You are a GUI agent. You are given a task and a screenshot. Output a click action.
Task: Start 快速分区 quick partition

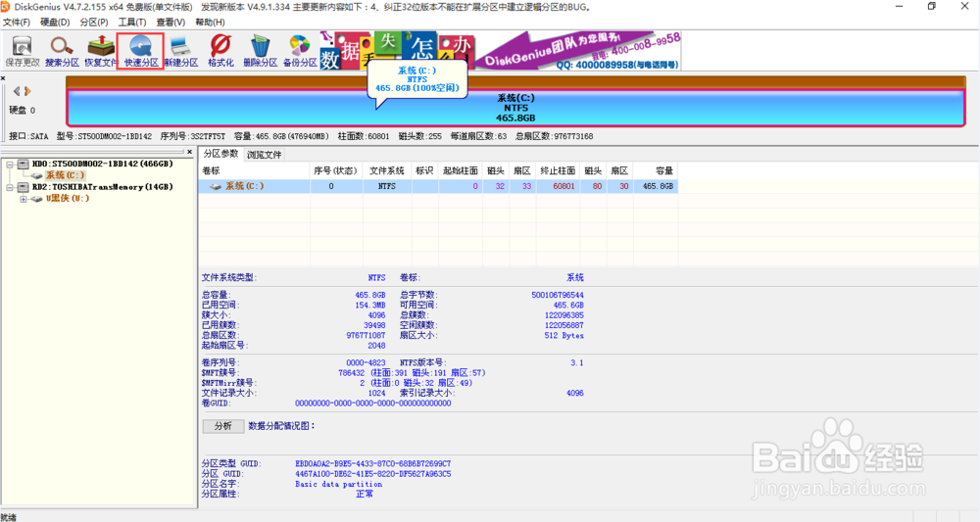point(140,51)
